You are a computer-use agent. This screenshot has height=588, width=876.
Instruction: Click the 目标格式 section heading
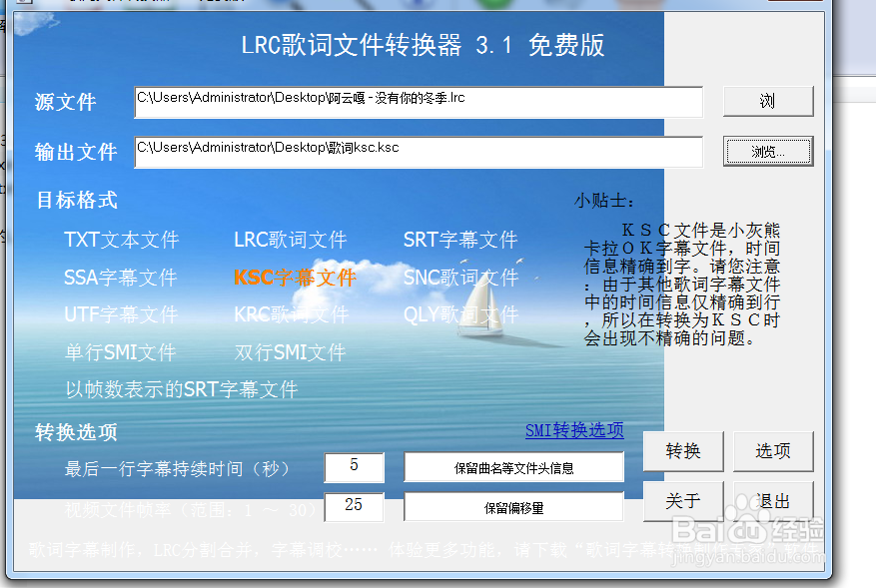77,200
